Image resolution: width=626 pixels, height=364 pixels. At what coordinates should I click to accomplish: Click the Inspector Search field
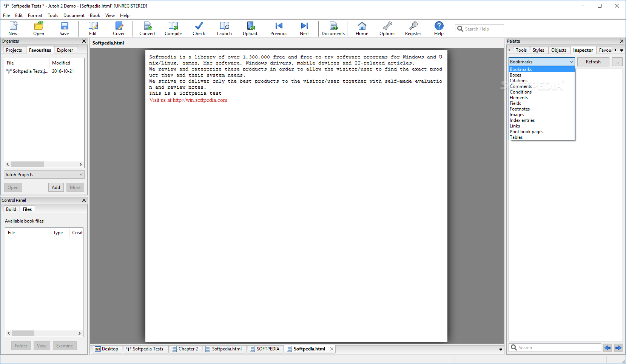tap(555, 348)
